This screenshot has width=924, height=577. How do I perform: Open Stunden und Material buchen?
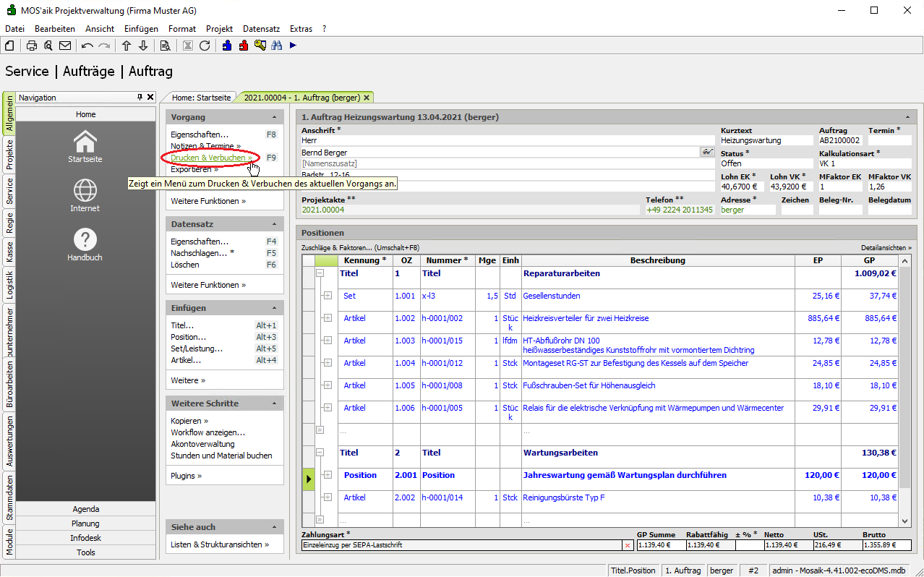[x=221, y=456]
